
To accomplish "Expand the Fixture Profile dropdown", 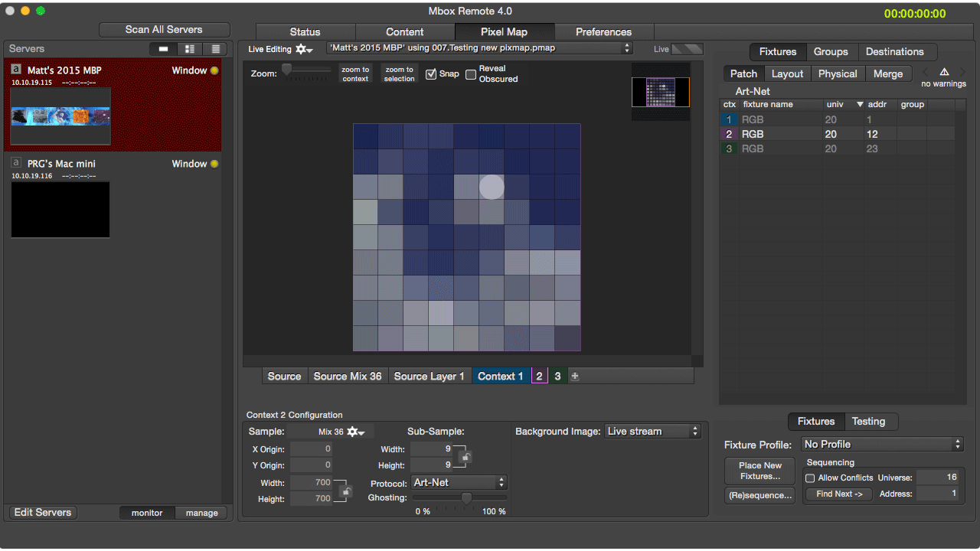I will 882,445.
